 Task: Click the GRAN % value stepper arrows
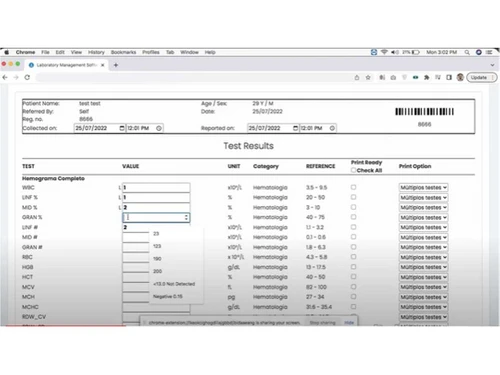[x=186, y=218]
